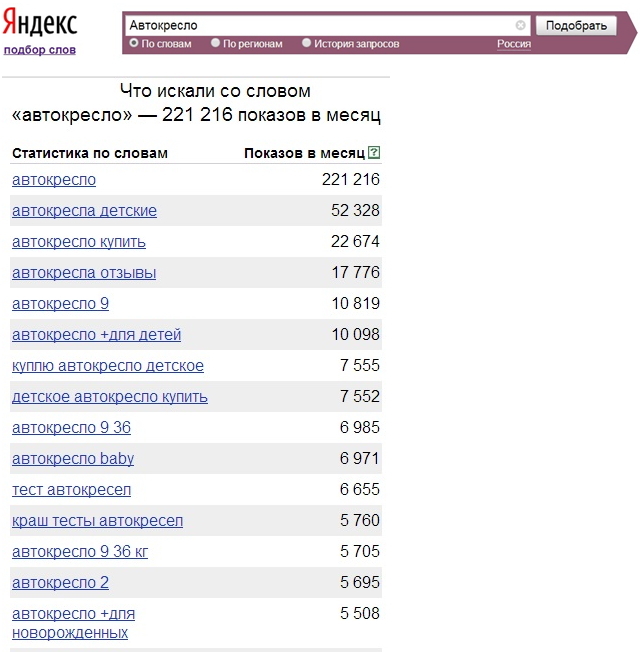
Task: Select the По регионам radio button
Action: tap(215, 43)
